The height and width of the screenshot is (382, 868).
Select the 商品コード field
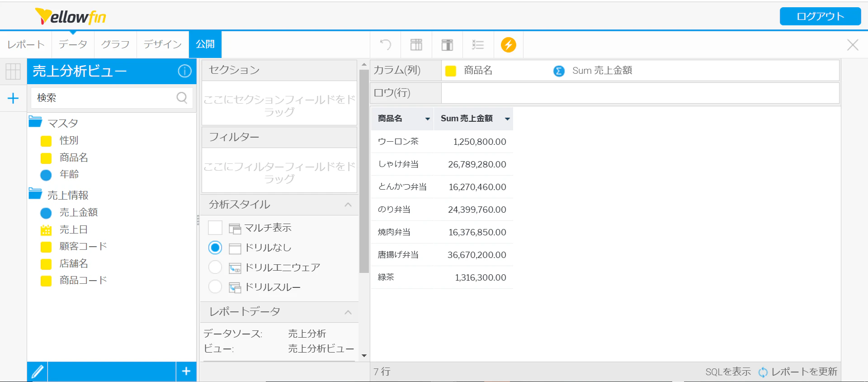pos(83,280)
